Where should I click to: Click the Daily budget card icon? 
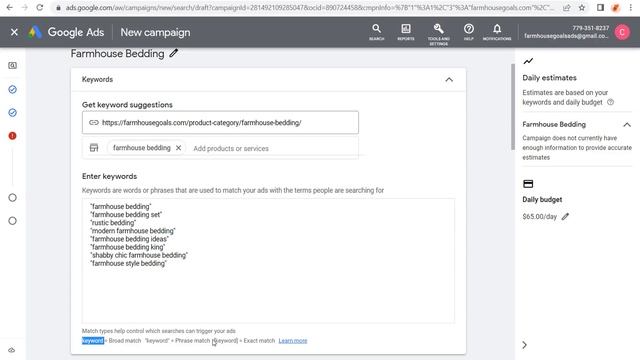(x=528, y=184)
